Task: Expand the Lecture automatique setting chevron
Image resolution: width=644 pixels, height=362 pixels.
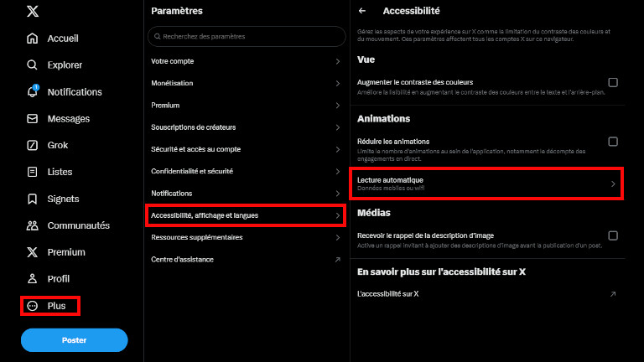Action: pos(613,184)
